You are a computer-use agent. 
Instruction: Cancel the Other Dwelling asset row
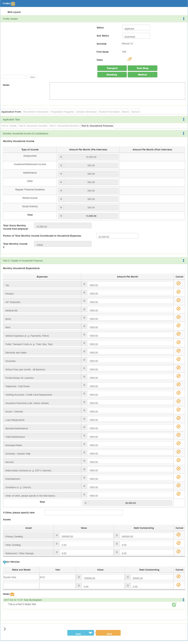click(178, 543)
